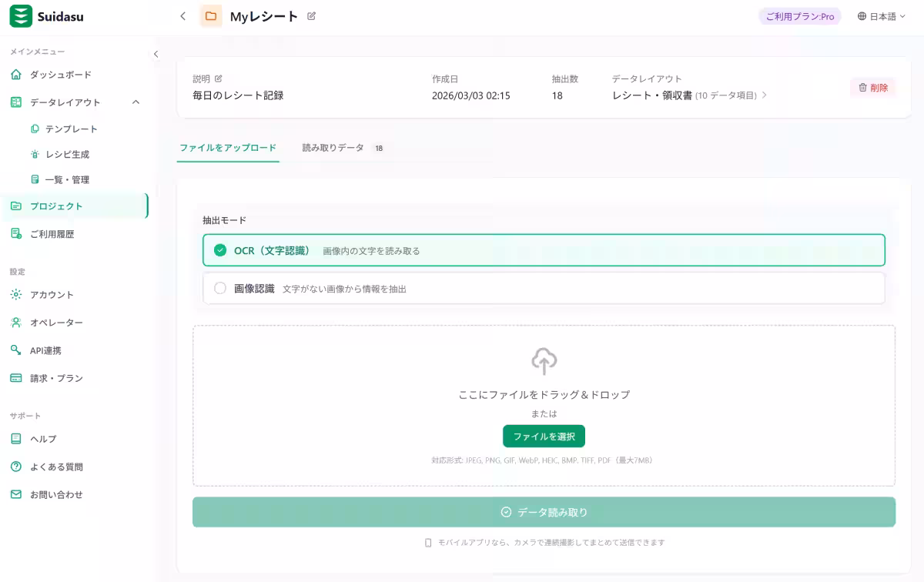Viewport: 924px width, 582px height.
Task: Collapse the データレイアウト menu section
Action: pyautogui.click(x=136, y=102)
